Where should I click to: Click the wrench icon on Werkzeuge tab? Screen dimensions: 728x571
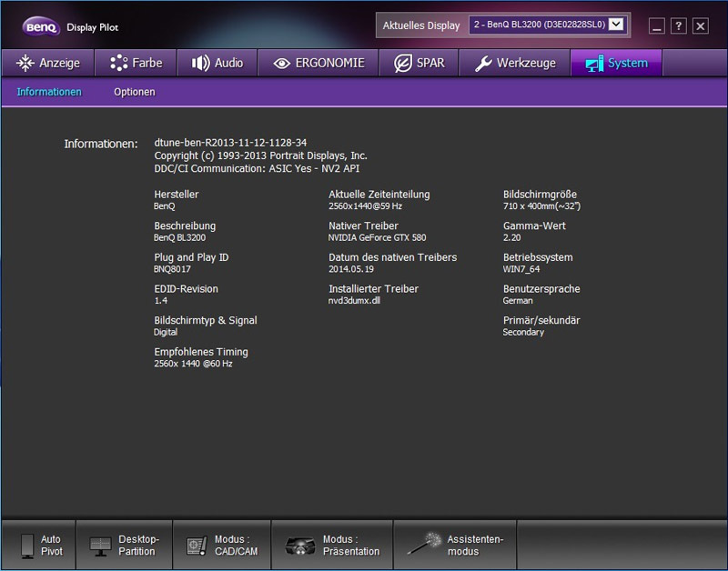point(483,63)
